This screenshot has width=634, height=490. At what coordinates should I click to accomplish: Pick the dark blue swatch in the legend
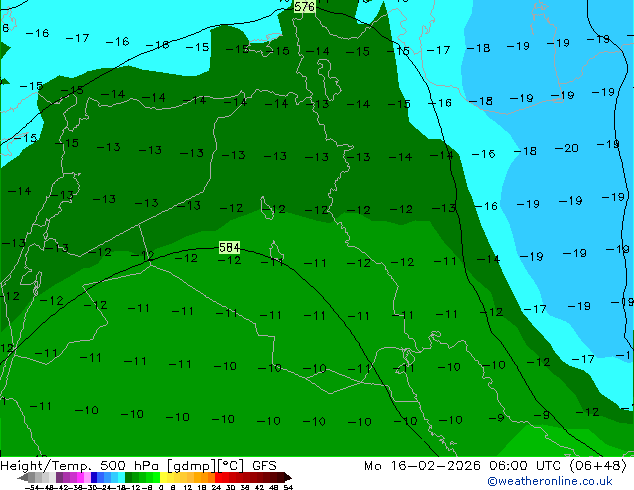(x=94, y=477)
